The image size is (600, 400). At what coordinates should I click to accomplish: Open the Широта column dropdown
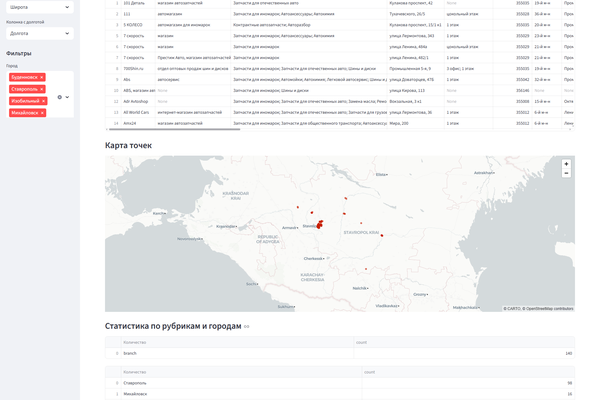point(40,7)
